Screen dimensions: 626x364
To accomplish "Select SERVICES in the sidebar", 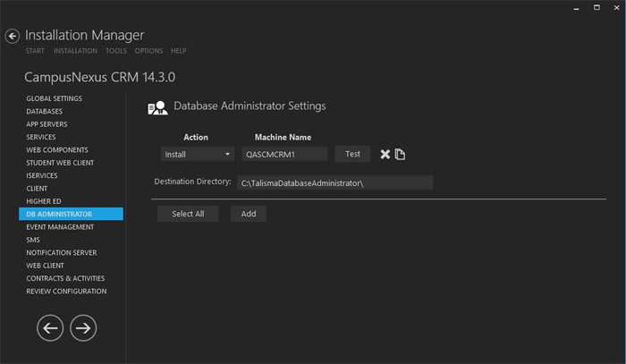I will [41, 137].
